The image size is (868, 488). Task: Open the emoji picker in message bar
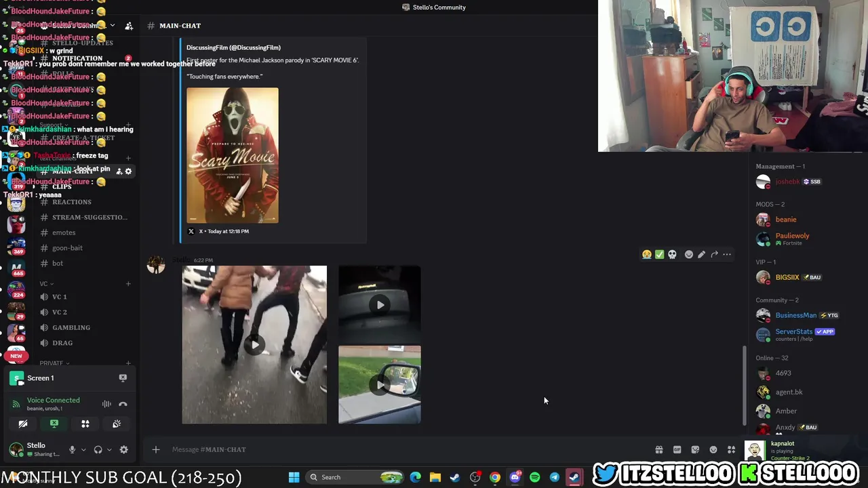[713, 449]
